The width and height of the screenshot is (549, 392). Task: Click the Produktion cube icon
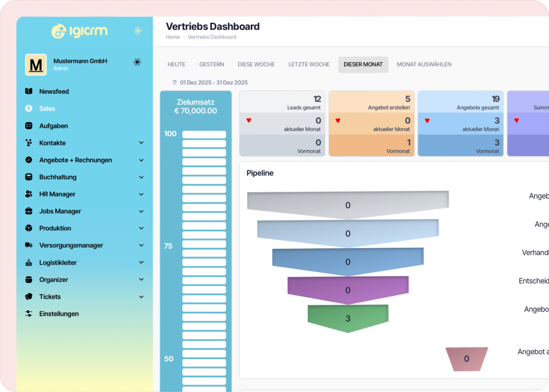click(x=29, y=228)
